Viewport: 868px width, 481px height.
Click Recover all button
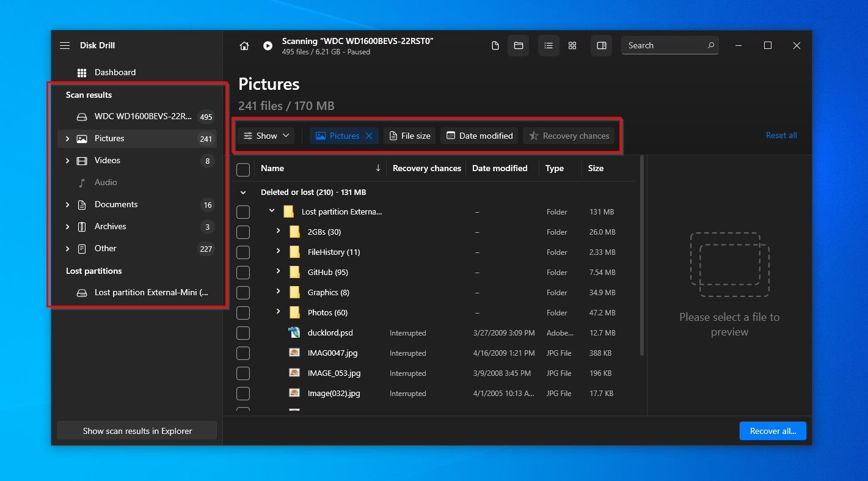773,431
